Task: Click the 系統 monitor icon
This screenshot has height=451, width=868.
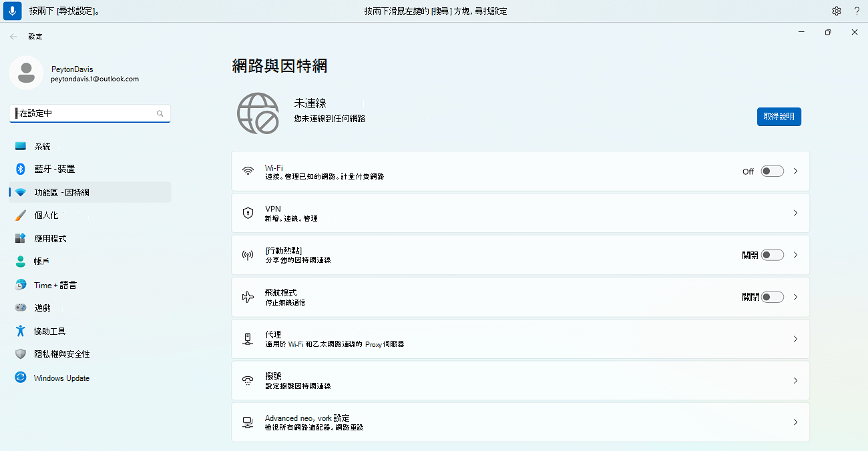Action: 21,146
